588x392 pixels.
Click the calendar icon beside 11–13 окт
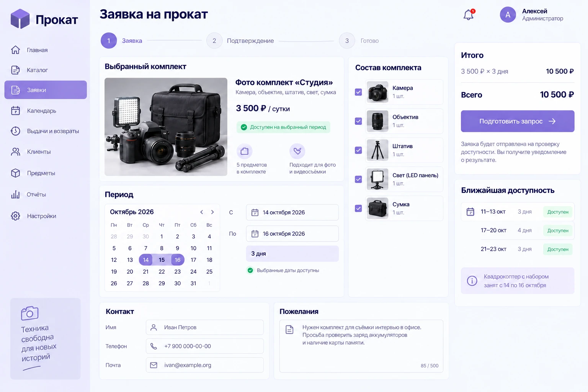coord(470,212)
